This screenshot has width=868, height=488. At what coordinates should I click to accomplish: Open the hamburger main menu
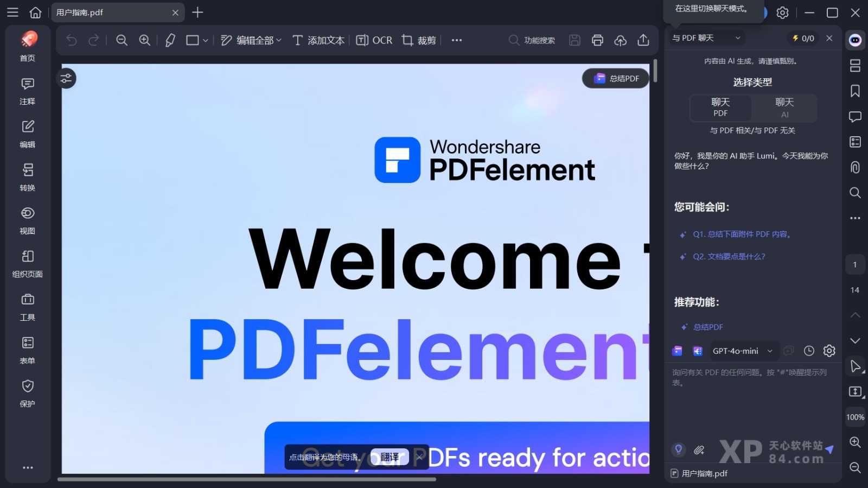click(12, 12)
